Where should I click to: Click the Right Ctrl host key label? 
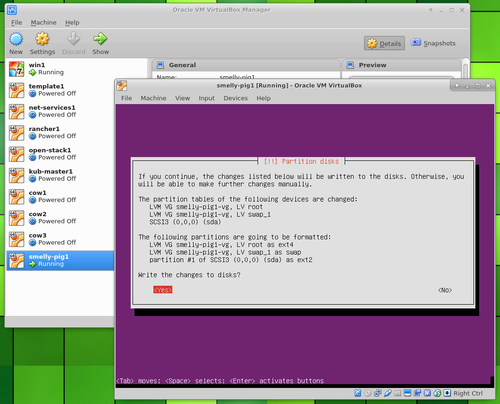(x=468, y=393)
